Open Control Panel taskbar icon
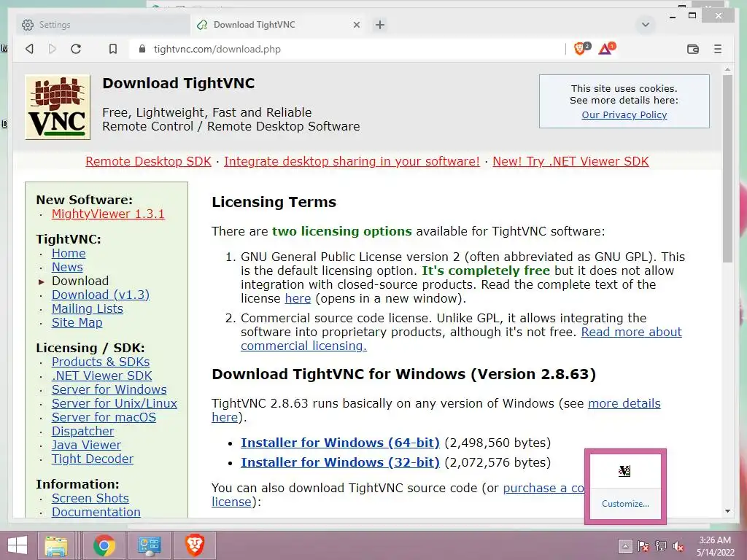Screen dimensions: 747x560 150,545
